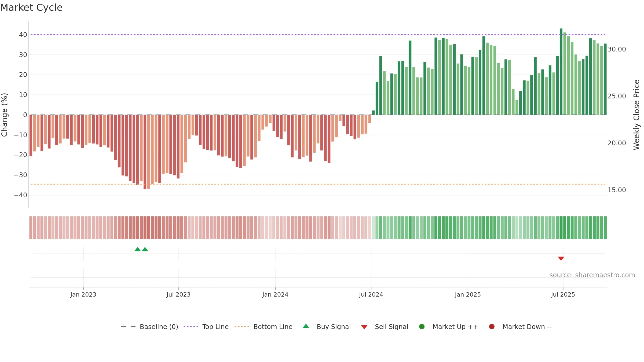
Task: Click the green Market Up circle icon
Action: point(422,327)
